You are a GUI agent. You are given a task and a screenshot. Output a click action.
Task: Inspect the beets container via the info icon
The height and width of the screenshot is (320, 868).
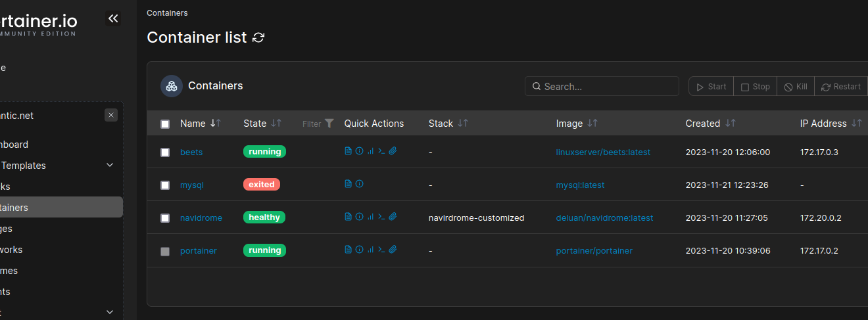point(359,150)
